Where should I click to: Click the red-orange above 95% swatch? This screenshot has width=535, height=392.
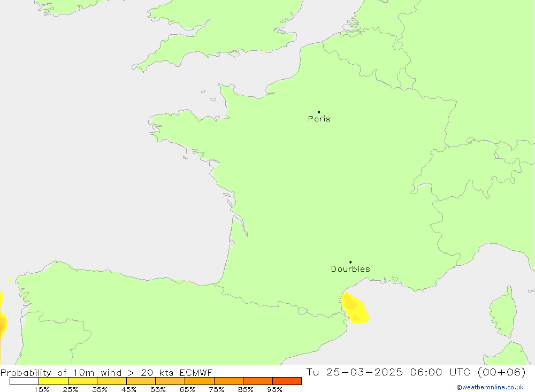tap(287, 381)
